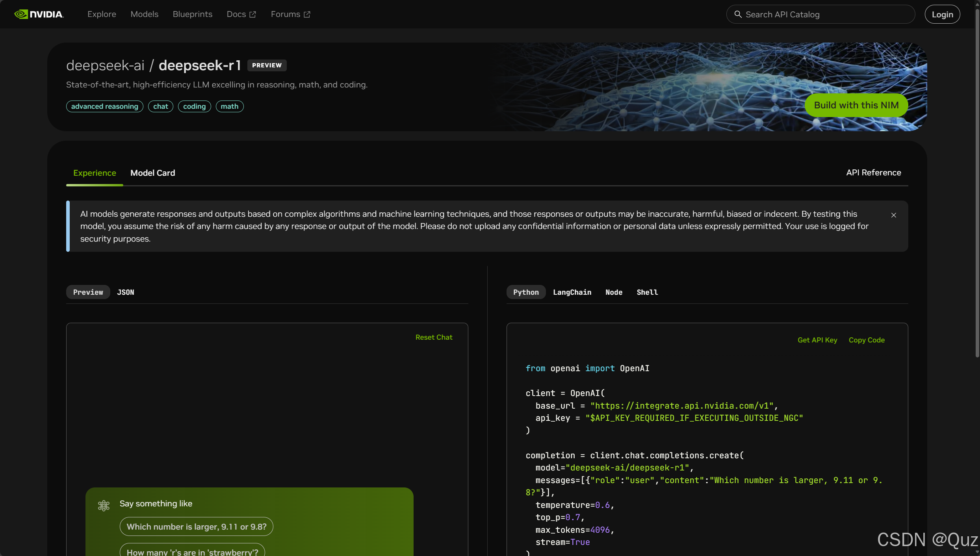Click Copy Code
The image size is (980, 556).
pos(867,340)
